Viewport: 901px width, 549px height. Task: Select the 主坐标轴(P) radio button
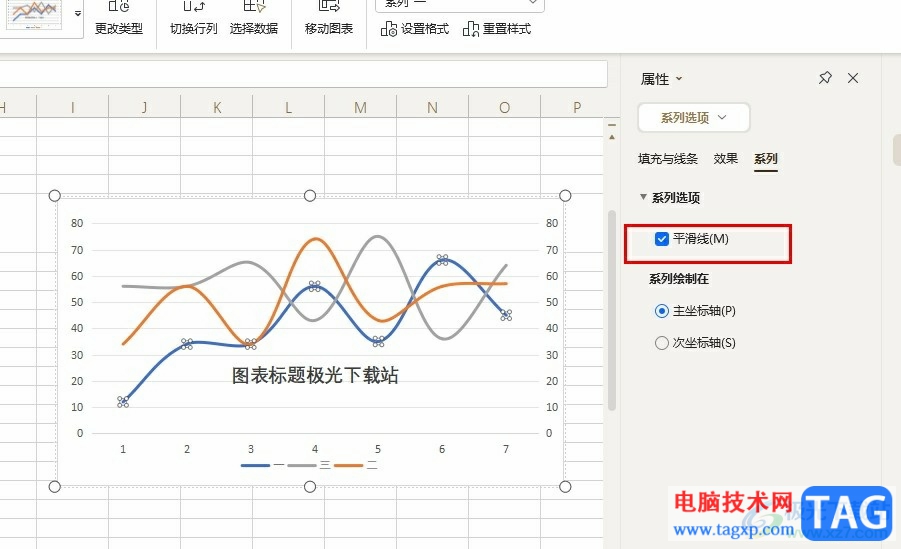pyautogui.click(x=661, y=311)
